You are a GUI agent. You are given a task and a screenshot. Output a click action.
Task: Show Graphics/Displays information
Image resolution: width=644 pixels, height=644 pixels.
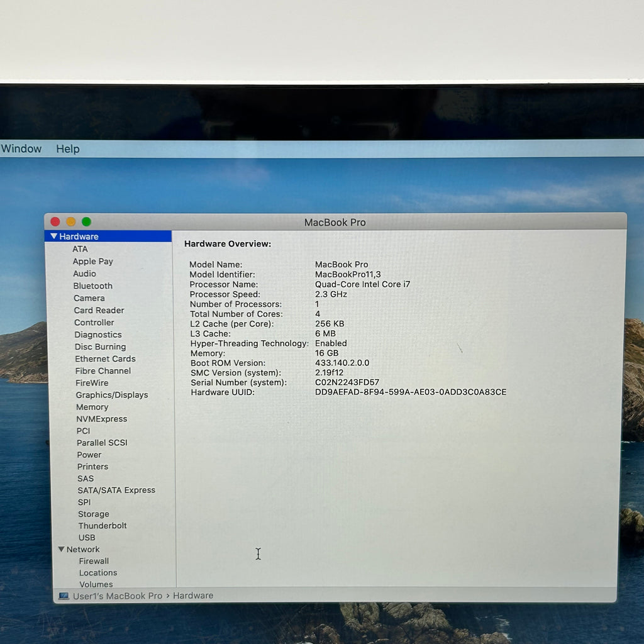[112, 395]
